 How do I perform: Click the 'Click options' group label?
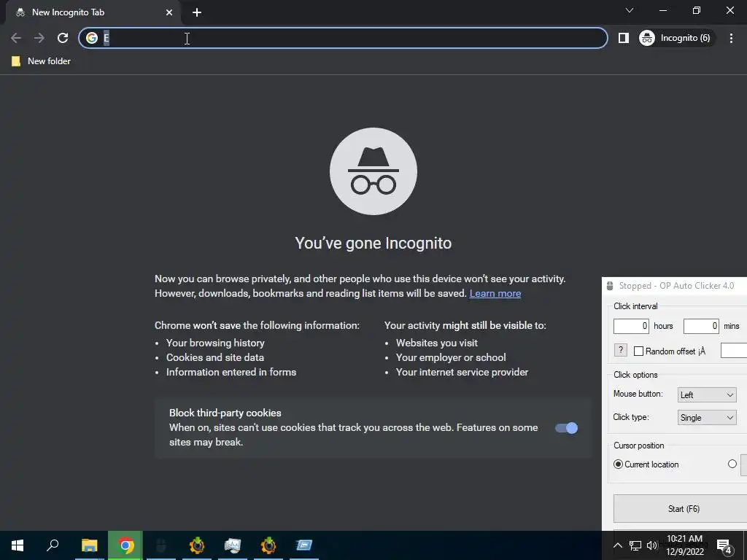coord(635,375)
